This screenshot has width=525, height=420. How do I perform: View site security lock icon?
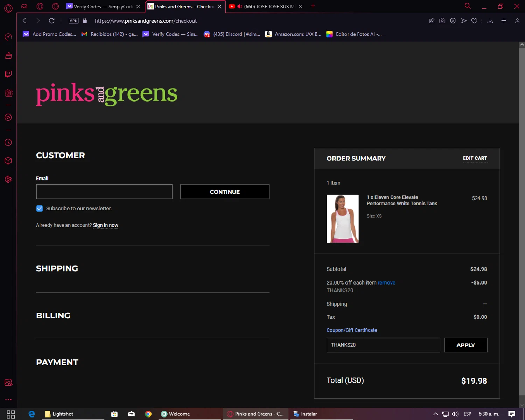click(85, 21)
